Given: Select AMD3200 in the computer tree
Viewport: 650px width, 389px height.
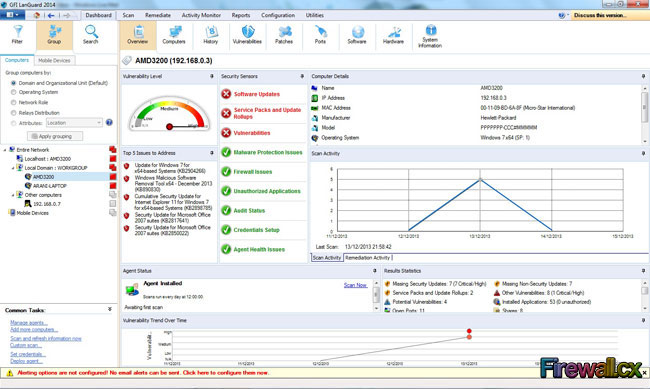Looking at the screenshot, I should click(44, 177).
